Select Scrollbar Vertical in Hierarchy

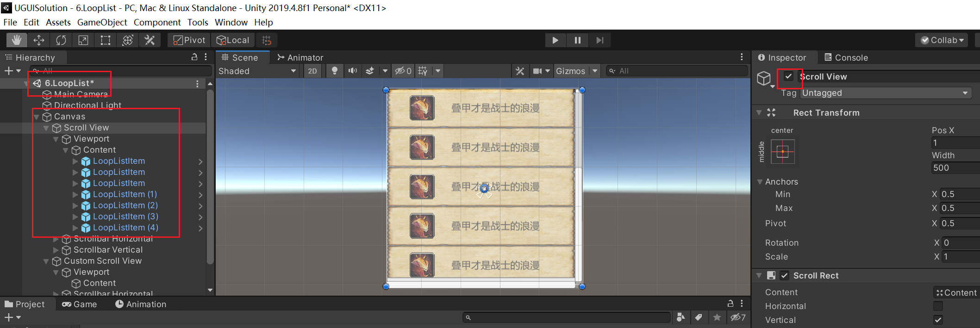coord(108,250)
